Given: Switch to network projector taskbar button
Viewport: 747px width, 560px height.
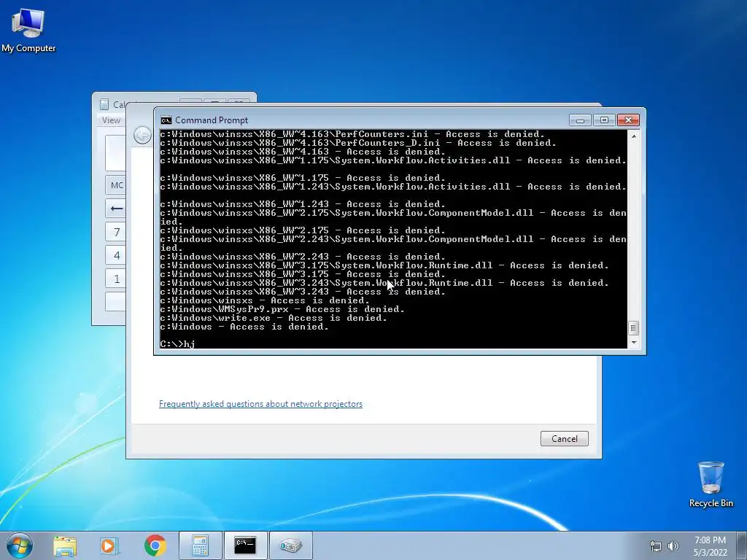Looking at the screenshot, I should tap(290, 545).
